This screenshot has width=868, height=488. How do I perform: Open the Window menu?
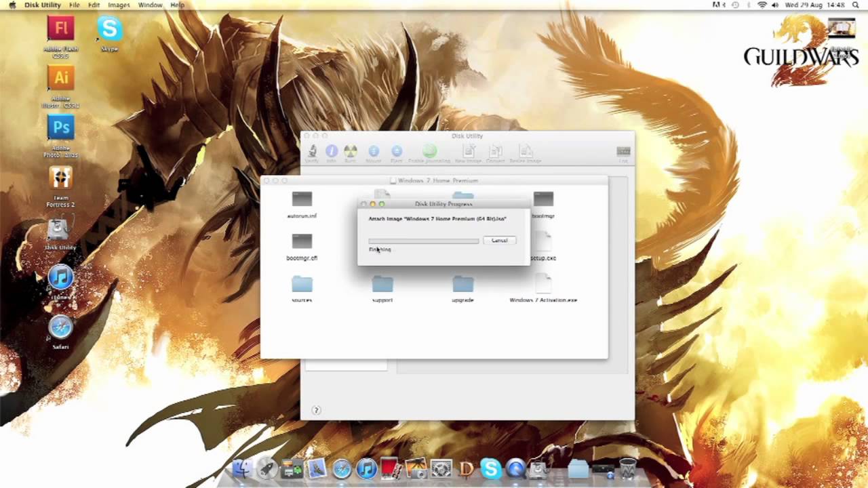click(151, 5)
